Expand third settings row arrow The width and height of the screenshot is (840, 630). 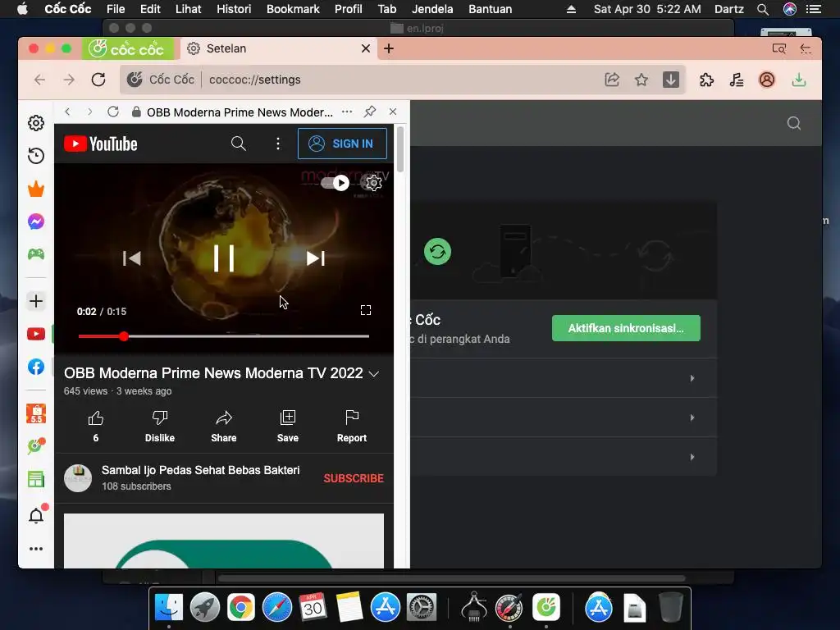coord(692,457)
